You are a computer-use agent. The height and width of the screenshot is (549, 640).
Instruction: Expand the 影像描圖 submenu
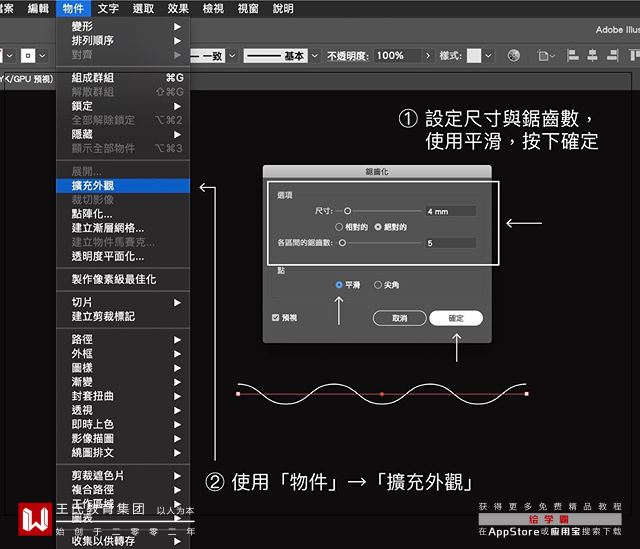point(123,439)
